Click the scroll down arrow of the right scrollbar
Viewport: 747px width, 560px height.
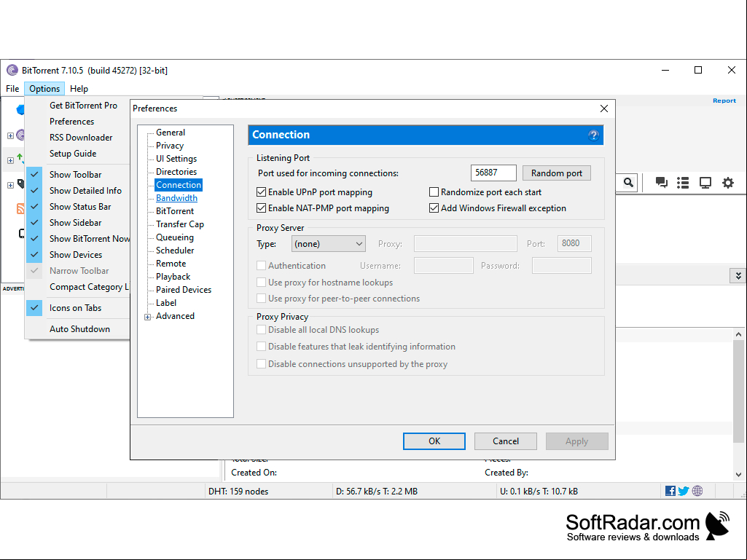click(x=738, y=474)
